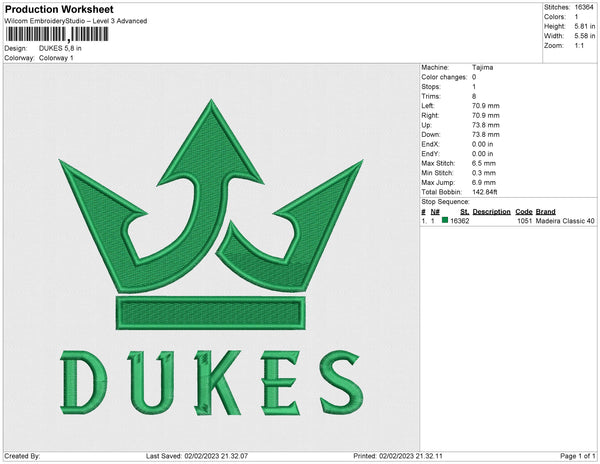The height and width of the screenshot is (464, 600).
Task: Click the 'EndX:' label
Action: pos(430,144)
